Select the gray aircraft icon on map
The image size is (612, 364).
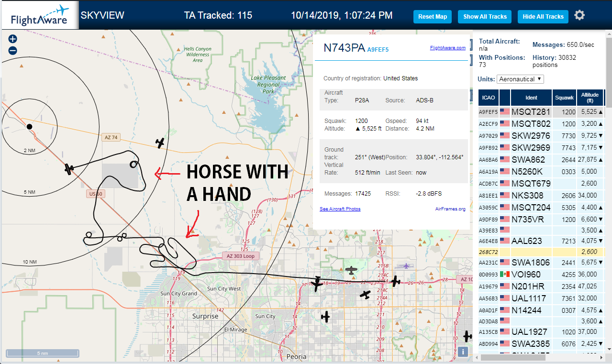tap(352, 271)
